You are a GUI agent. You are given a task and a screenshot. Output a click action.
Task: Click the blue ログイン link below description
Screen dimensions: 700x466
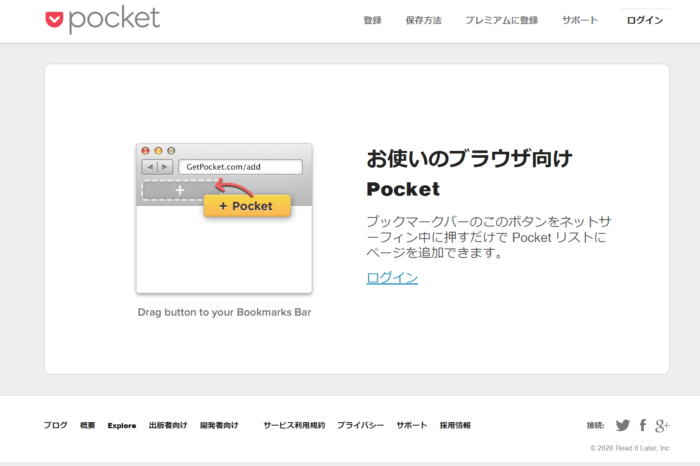click(392, 278)
